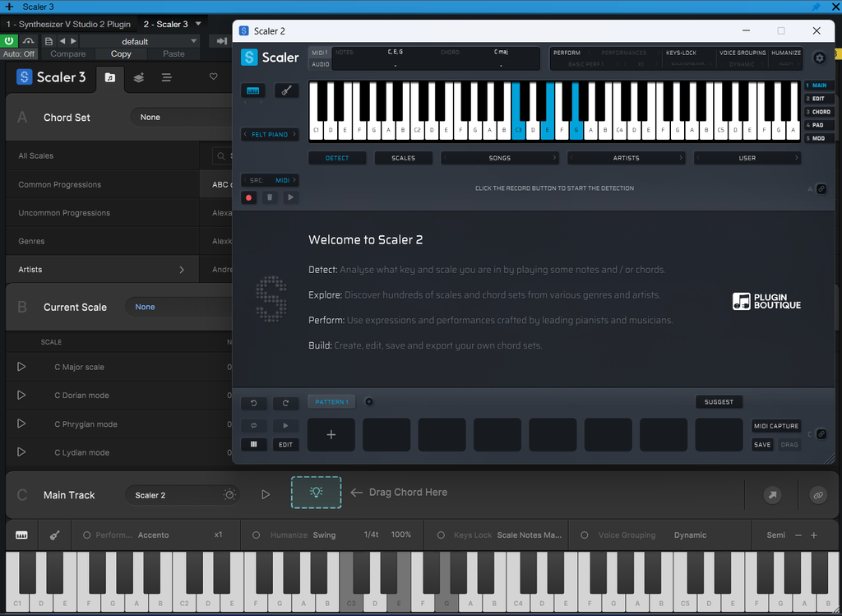
Task: Toggle PERFORM in Scaler 2 header
Action: (x=567, y=53)
